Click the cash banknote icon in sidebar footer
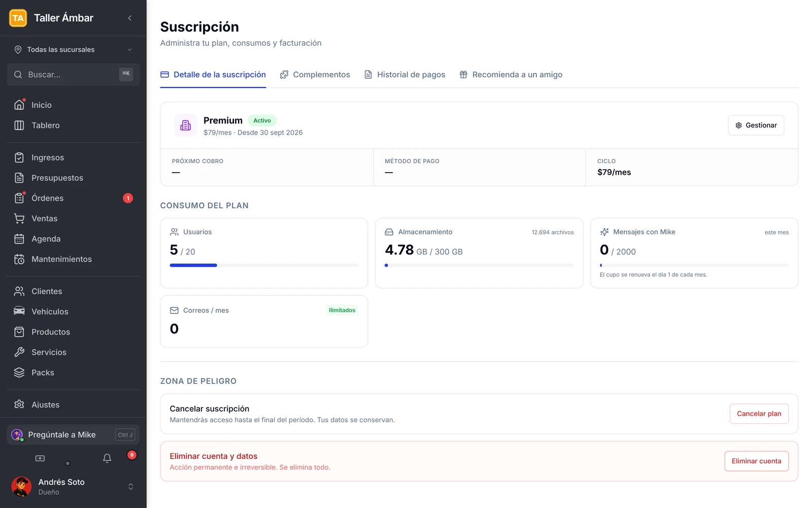 40,458
